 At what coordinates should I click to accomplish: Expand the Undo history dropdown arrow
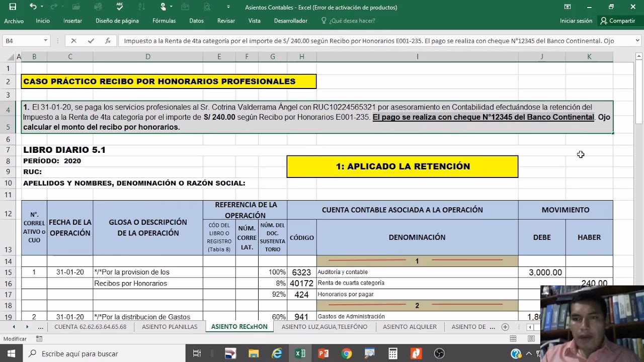pyautogui.click(x=42, y=6)
